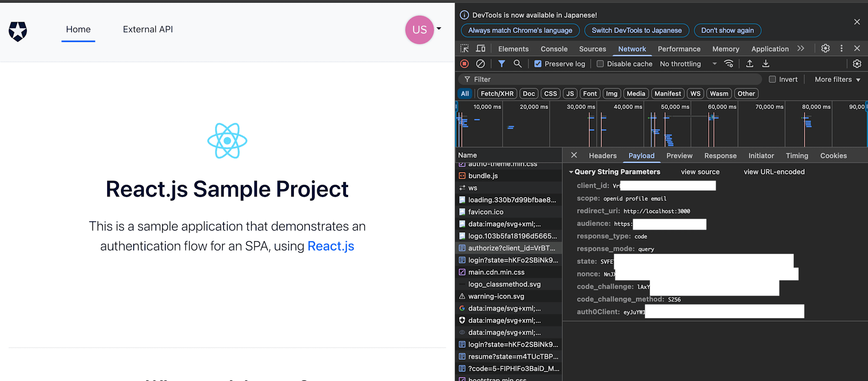Toggle the network filter funnel icon
Screen dimensions: 868x381
pyautogui.click(x=502, y=64)
